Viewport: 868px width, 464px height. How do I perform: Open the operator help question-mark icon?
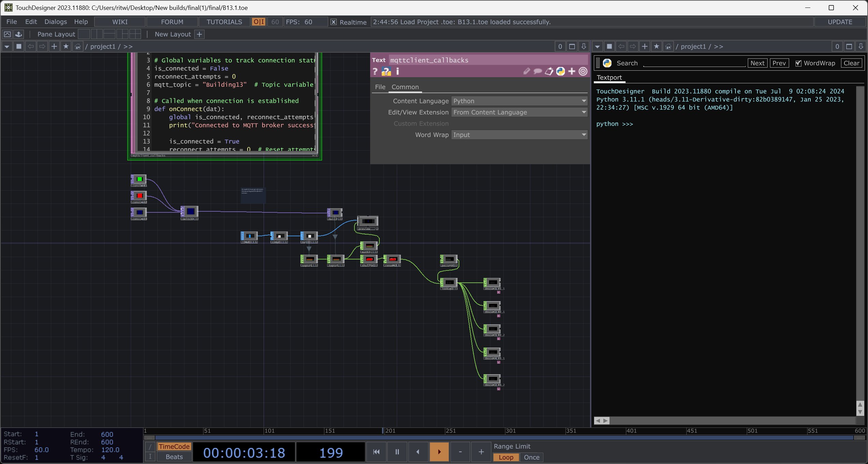(x=375, y=71)
